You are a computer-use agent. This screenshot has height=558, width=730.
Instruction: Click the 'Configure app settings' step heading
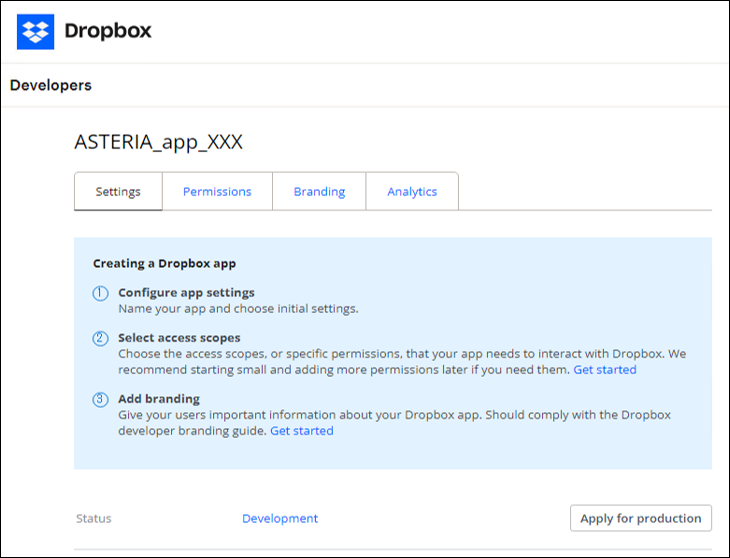[186, 292]
